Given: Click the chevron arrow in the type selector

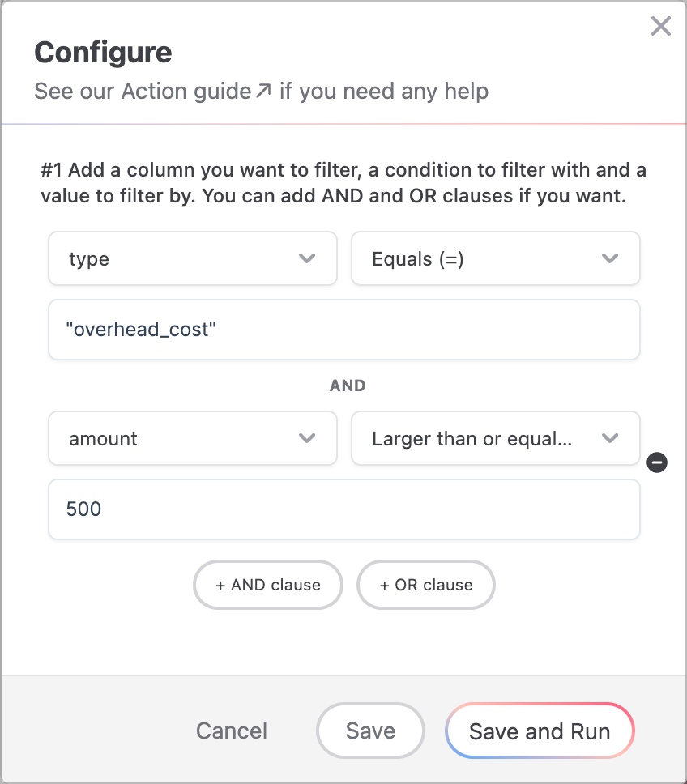Looking at the screenshot, I should [x=307, y=258].
